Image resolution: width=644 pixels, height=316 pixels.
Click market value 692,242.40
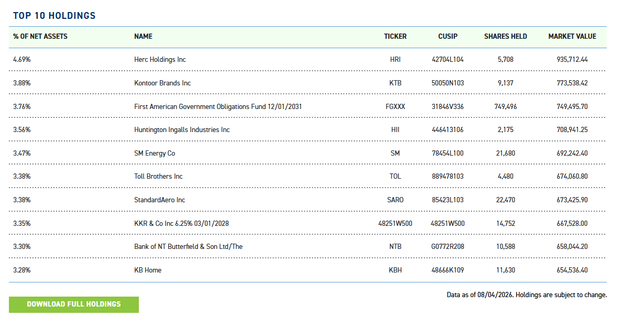coord(572,154)
